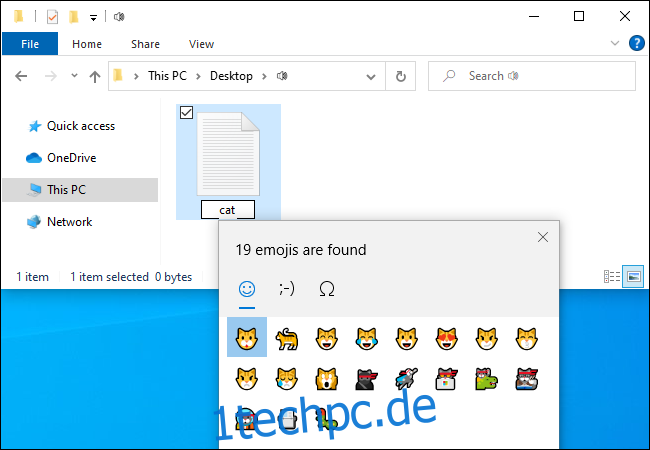Screen dimensions: 650x450
Task: Click the file name edit field
Action: [228, 210]
